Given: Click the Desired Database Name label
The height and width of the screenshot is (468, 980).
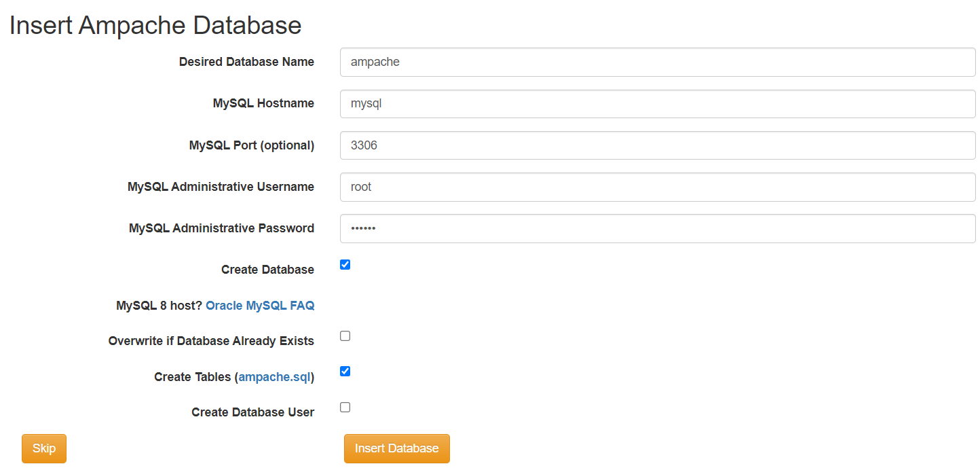Looking at the screenshot, I should click(x=246, y=62).
